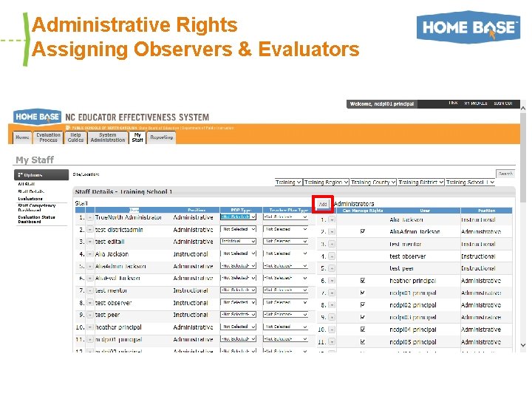Open row menu for test districtadmin in Staff list
The height and width of the screenshot is (399, 532).
[90, 230]
